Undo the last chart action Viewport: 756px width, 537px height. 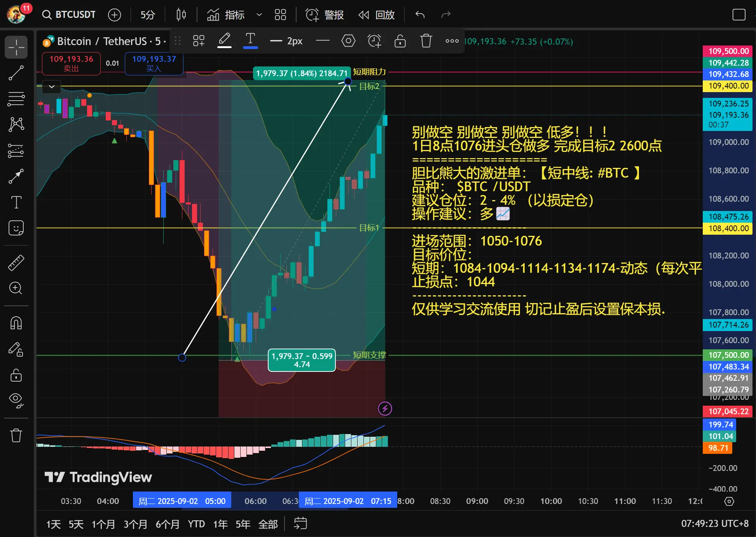420,15
